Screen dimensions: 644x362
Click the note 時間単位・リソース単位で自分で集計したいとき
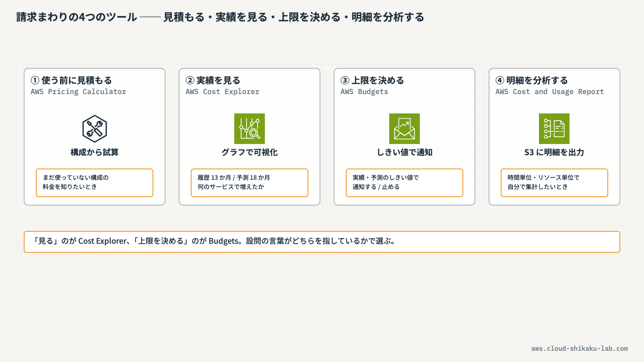coord(554,183)
